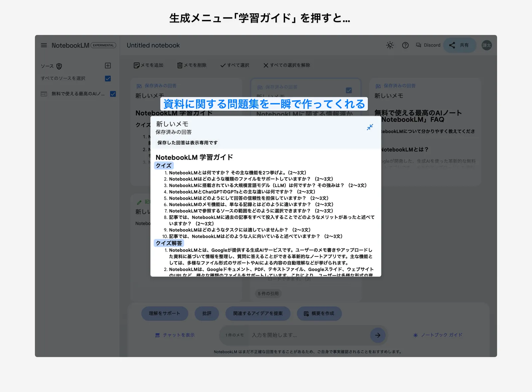
Task: Send message with arrow button
Action: (378, 335)
